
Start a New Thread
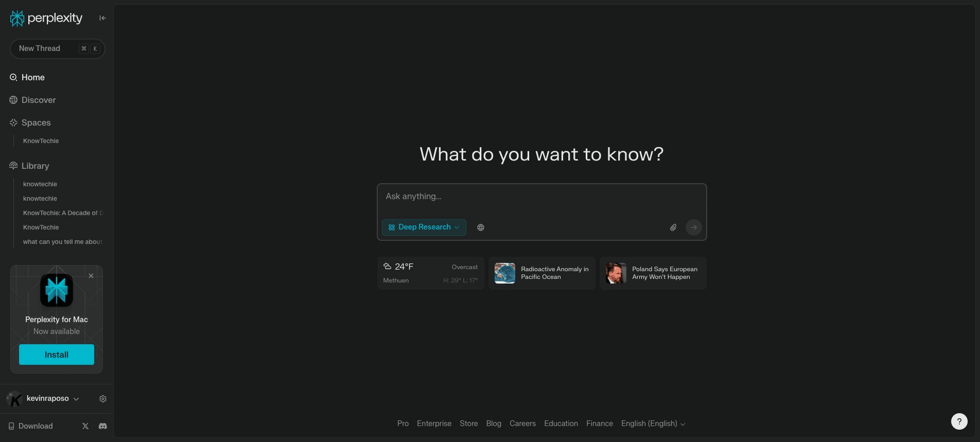[57, 48]
